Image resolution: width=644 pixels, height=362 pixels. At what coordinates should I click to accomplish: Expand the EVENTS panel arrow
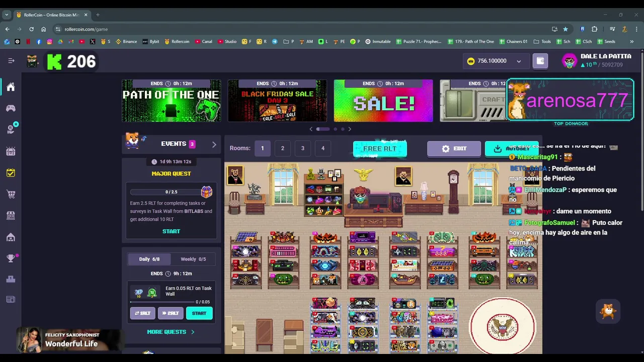[214, 144]
